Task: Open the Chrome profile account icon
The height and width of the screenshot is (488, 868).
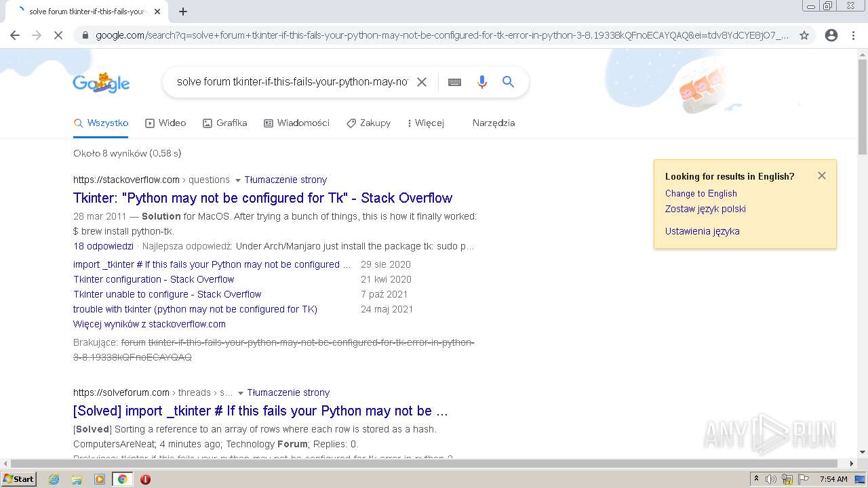Action: tap(831, 35)
